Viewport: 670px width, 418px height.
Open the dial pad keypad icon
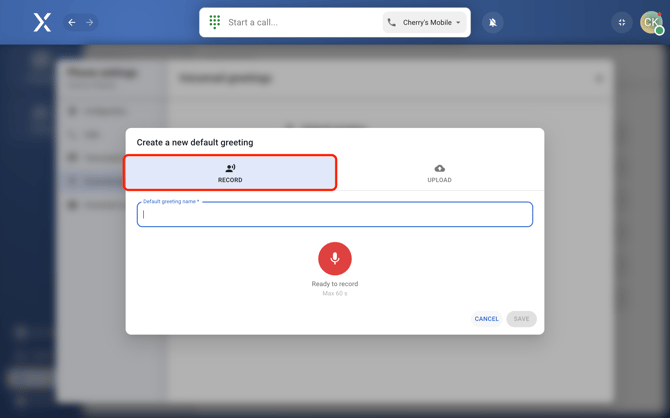pos(215,22)
